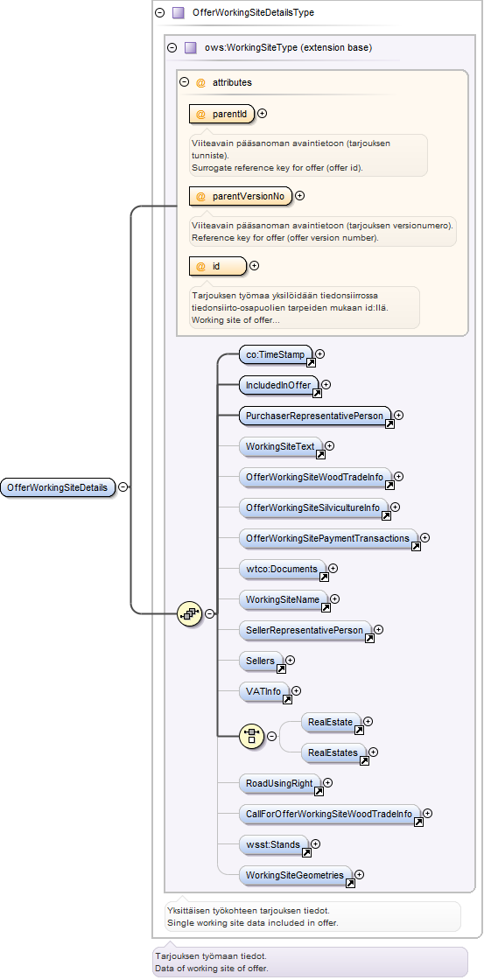
Task: Follow reference arrow on OfferWorkingSiteSilvicultureInfo
Action: (x=386, y=515)
